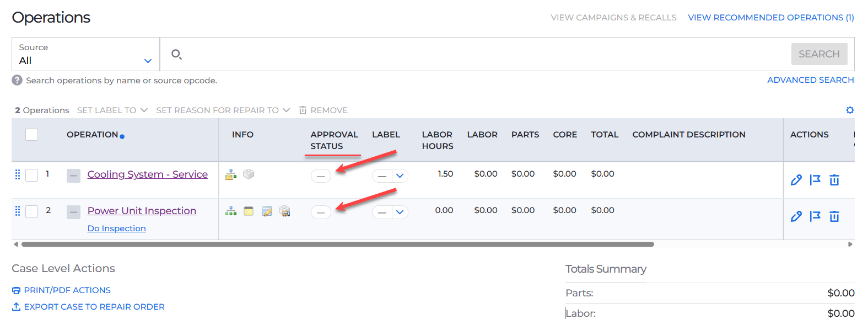Click the REMOVE trash toolbar button

tap(324, 110)
